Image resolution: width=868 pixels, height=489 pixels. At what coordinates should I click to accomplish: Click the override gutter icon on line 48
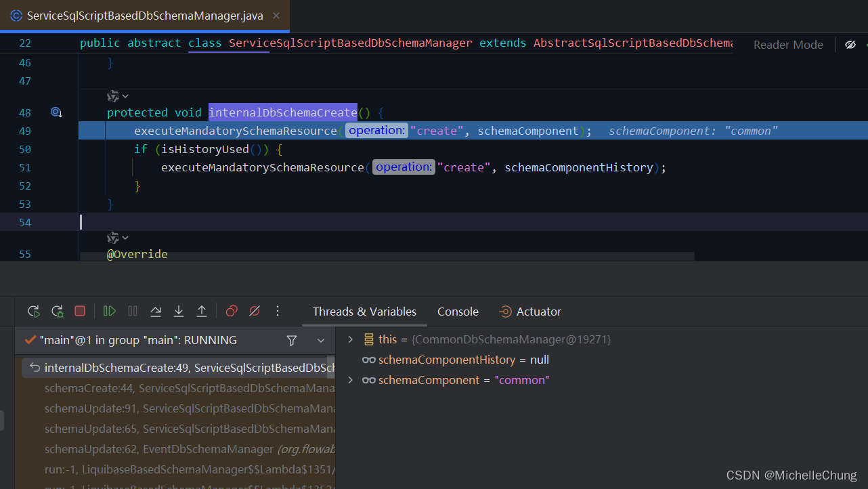pyautogui.click(x=57, y=112)
